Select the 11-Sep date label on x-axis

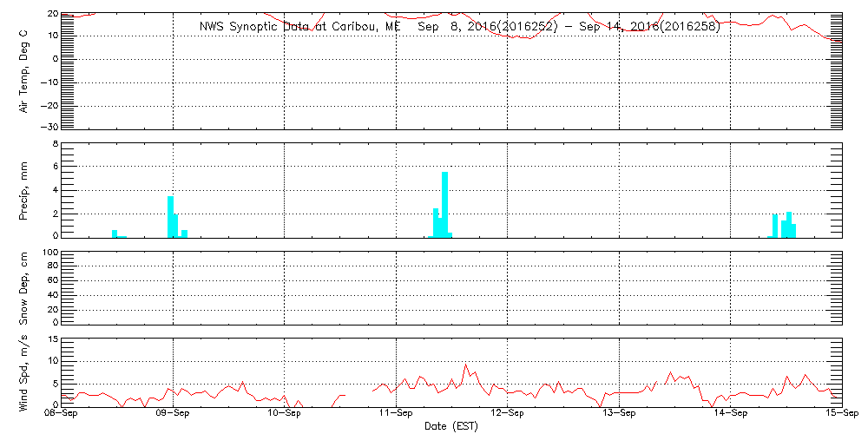pos(396,415)
